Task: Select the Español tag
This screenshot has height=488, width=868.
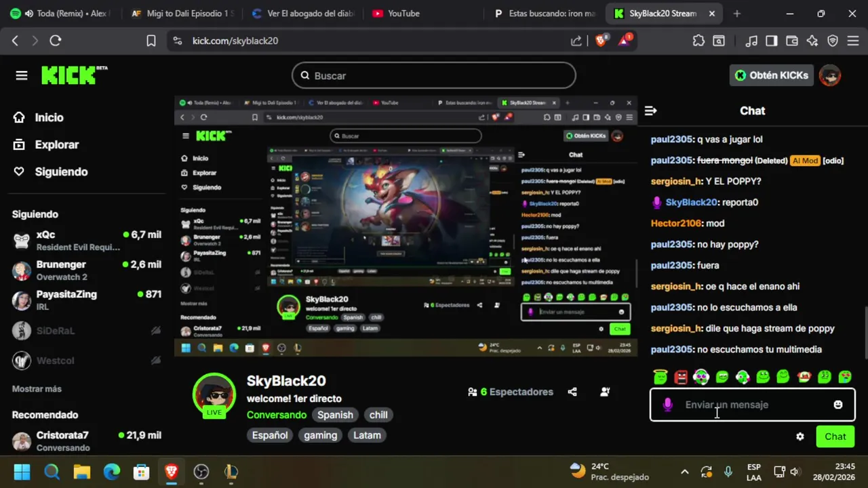Action: 270,435
